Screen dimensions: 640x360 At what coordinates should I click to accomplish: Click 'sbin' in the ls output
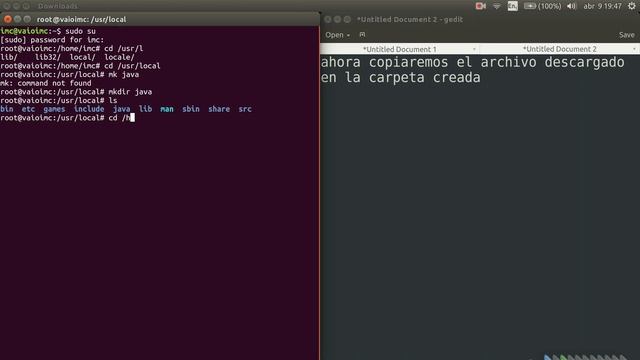191,109
